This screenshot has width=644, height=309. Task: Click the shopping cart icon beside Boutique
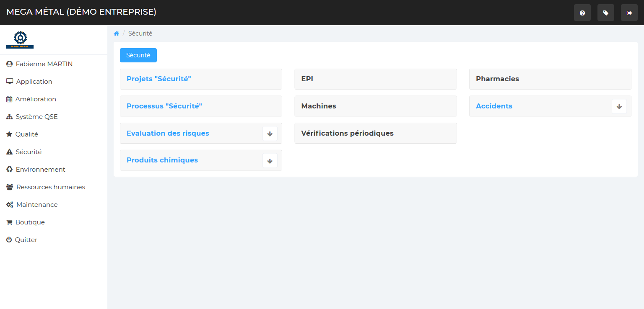9,222
